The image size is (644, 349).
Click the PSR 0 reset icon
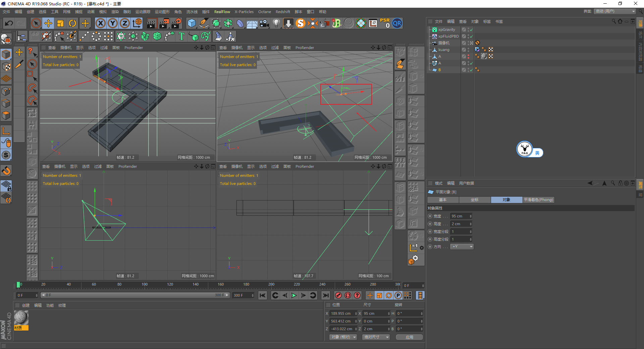[x=385, y=23]
